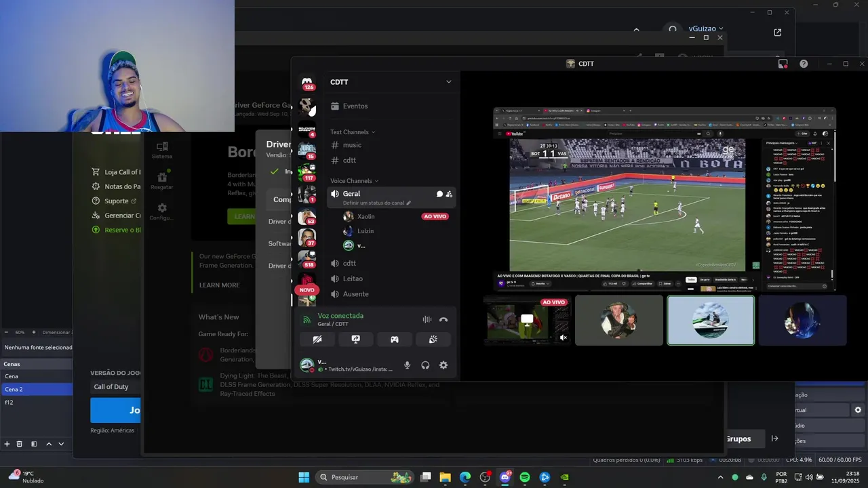This screenshot has height=488, width=868.
Task: Open the Discord soundboard
Action: click(x=433, y=339)
